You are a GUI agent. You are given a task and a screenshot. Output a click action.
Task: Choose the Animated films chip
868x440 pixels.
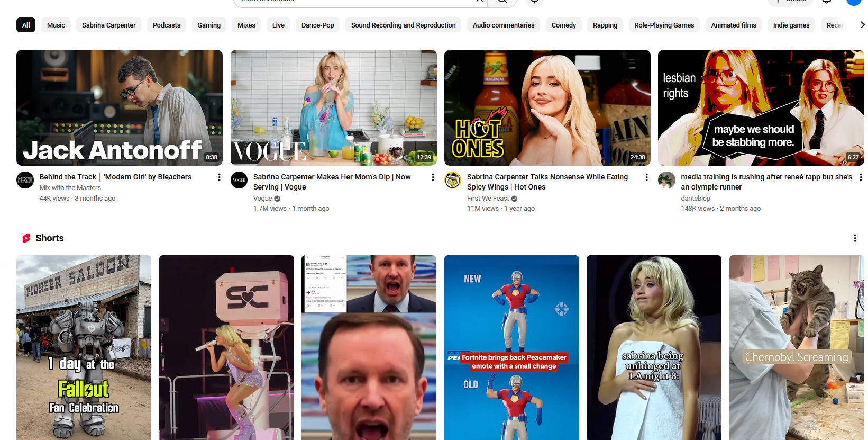pyautogui.click(x=734, y=25)
